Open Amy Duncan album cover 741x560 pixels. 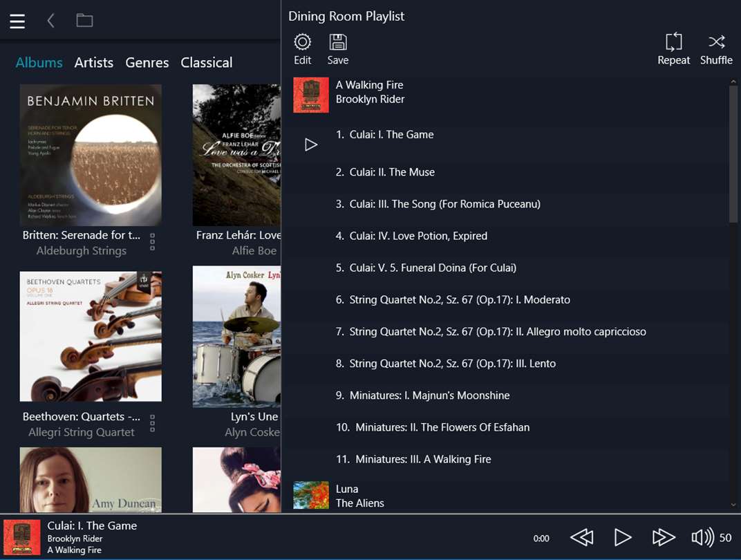pos(91,480)
